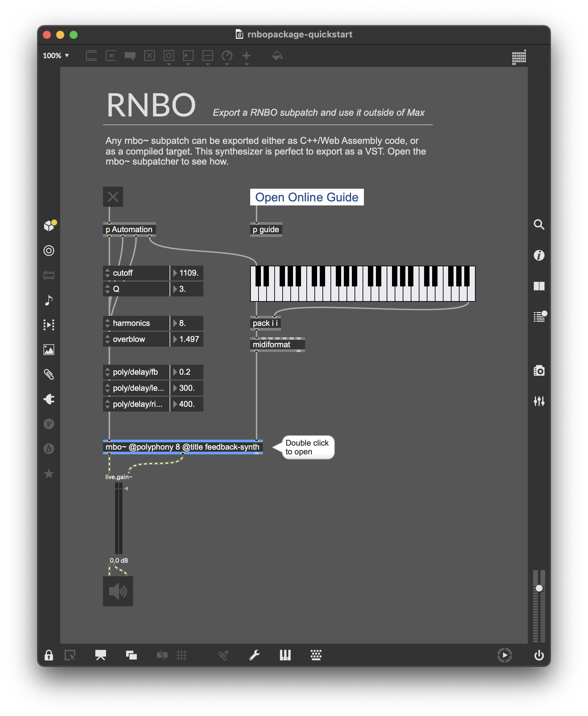The height and width of the screenshot is (716, 588).
Task: Open the 100% zoom dropdown
Action: (x=56, y=56)
